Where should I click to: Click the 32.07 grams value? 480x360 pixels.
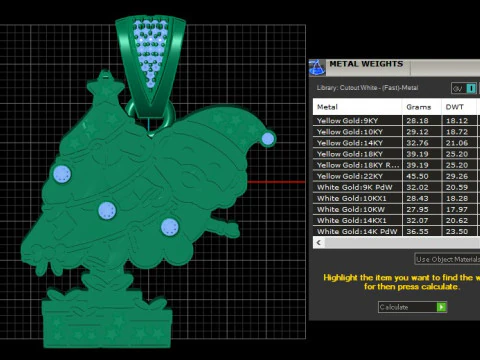click(417, 220)
